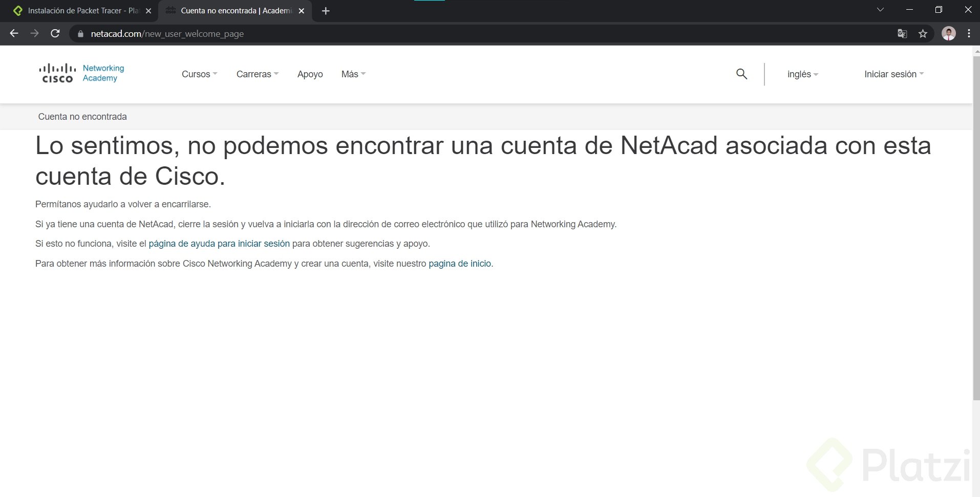Reload the page with the refresh icon
Screen dimensions: 980x497
pos(55,34)
